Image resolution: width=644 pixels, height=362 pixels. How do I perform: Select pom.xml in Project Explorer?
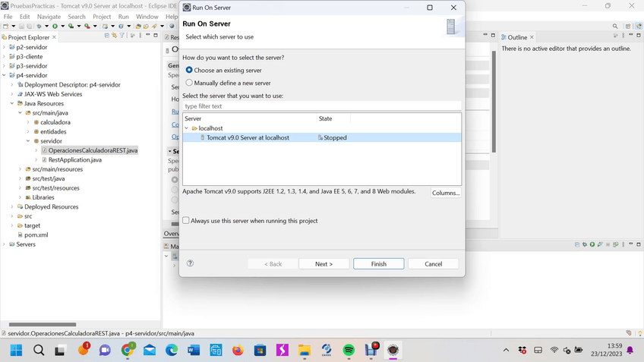coord(36,235)
